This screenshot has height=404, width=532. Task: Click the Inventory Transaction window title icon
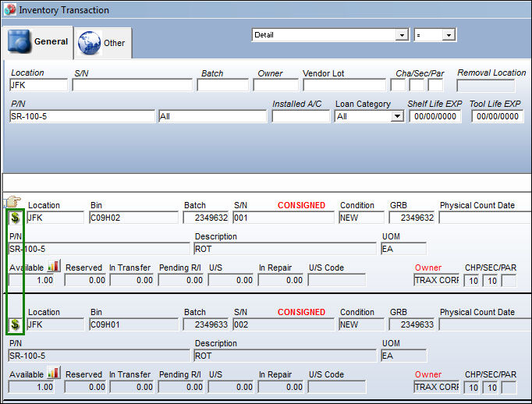(10, 9)
